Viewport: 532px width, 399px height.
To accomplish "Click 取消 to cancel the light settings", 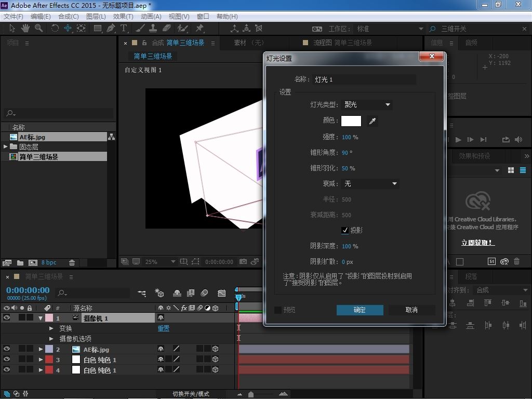I will coord(411,310).
